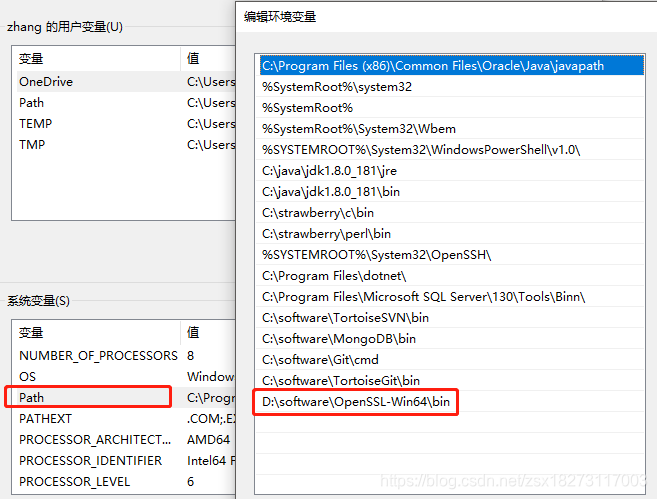Screen dimensions: 657x499
Task: Click the AMD64 value cell
Action: coord(208,440)
